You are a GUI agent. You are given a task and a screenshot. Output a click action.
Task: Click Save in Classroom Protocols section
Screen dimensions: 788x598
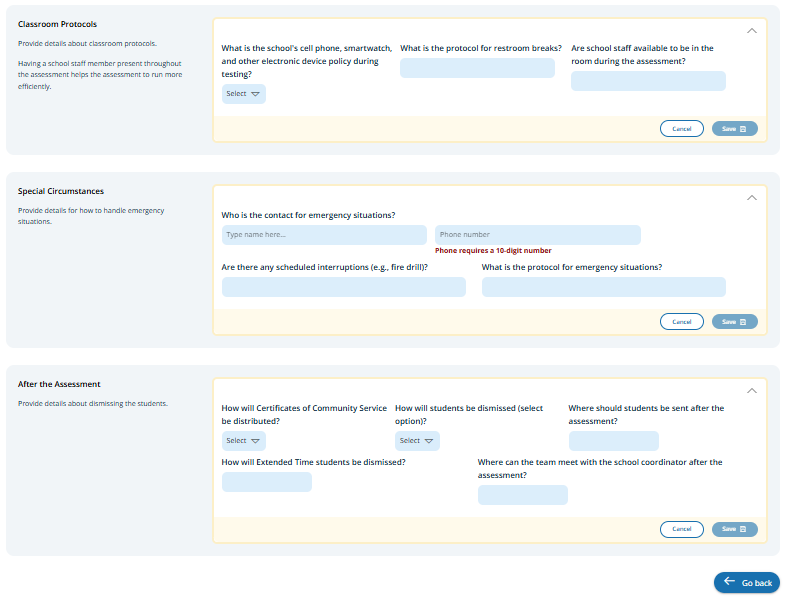point(734,129)
